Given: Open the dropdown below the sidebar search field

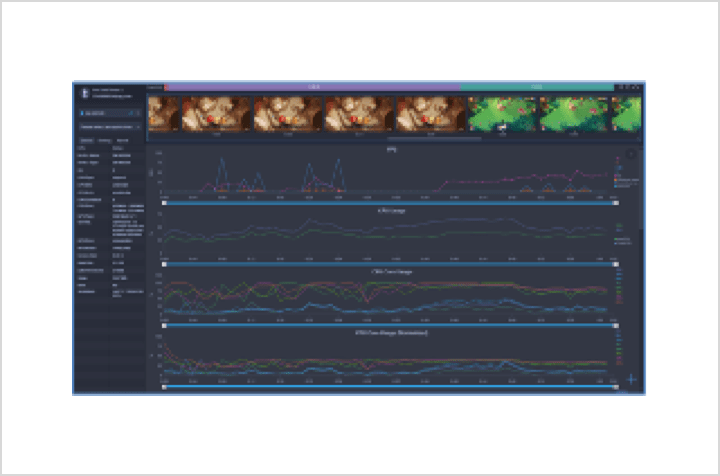Looking at the screenshot, I should coord(108,128).
